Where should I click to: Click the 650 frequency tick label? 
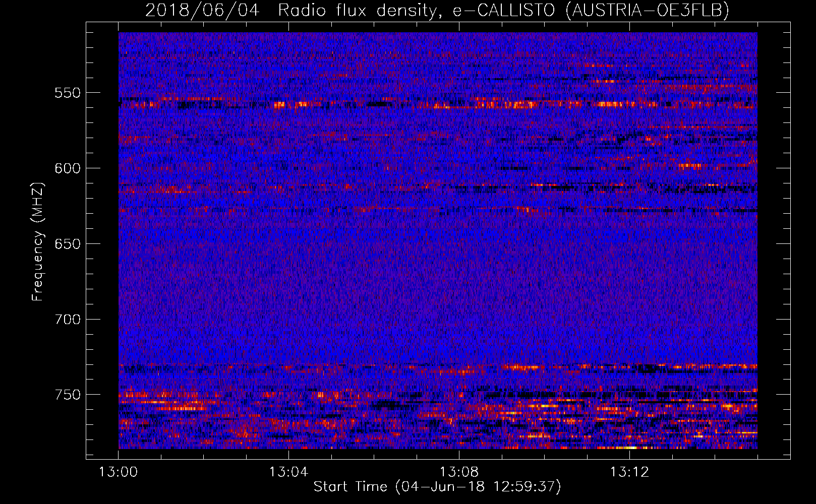pos(68,244)
